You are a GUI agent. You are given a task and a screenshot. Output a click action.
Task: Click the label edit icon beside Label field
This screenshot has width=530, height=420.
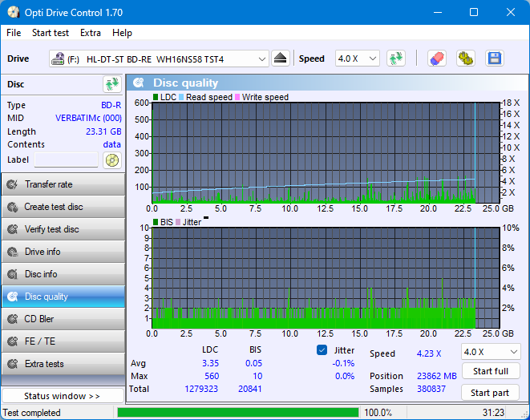pyautogui.click(x=111, y=160)
